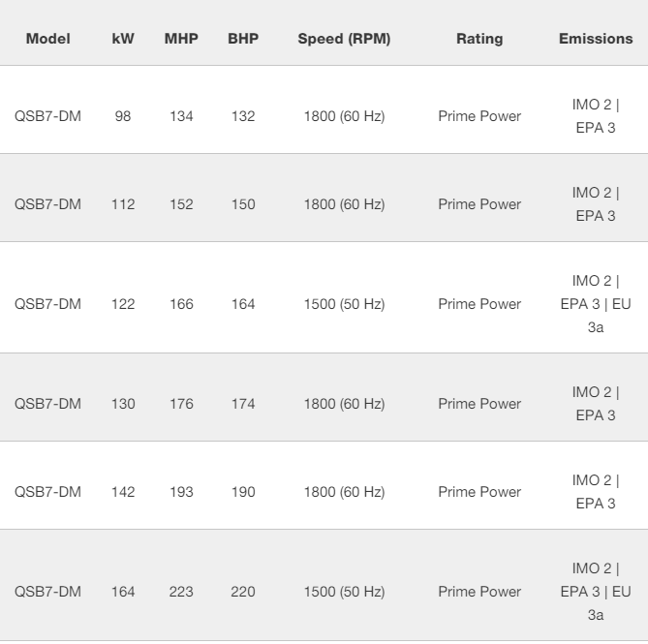Select the 130 kW cell
This screenshot has height=644, width=648.
[x=123, y=404]
